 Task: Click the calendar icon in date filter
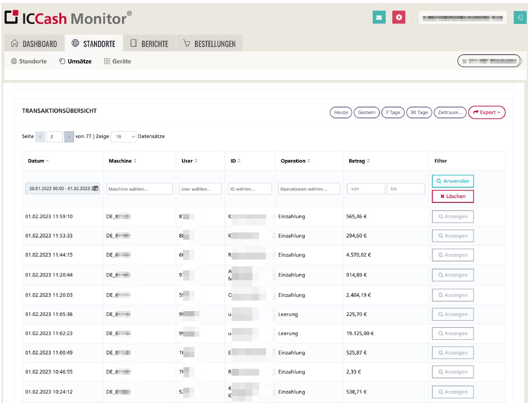pyautogui.click(x=95, y=189)
